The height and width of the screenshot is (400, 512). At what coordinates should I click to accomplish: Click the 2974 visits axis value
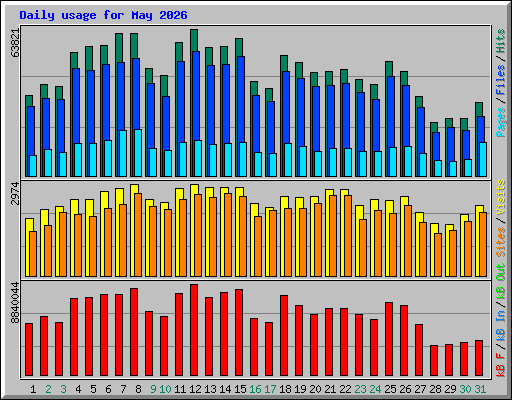tap(15, 194)
